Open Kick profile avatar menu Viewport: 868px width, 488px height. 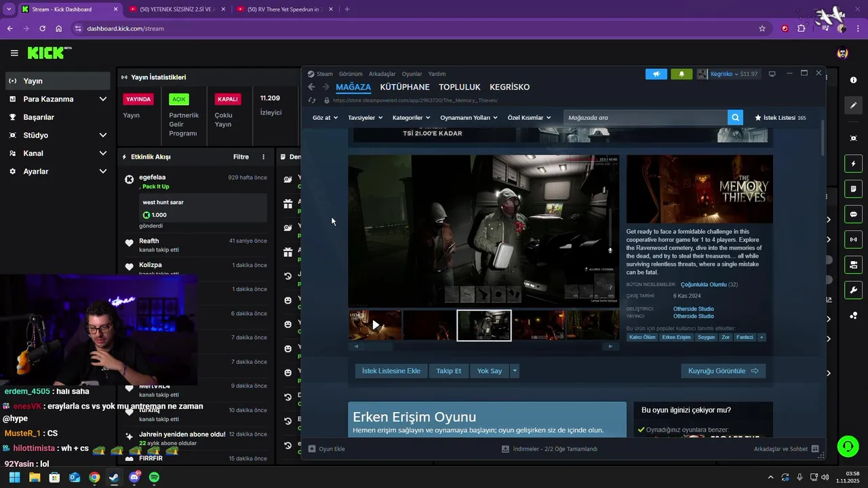click(x=842, y=53)
